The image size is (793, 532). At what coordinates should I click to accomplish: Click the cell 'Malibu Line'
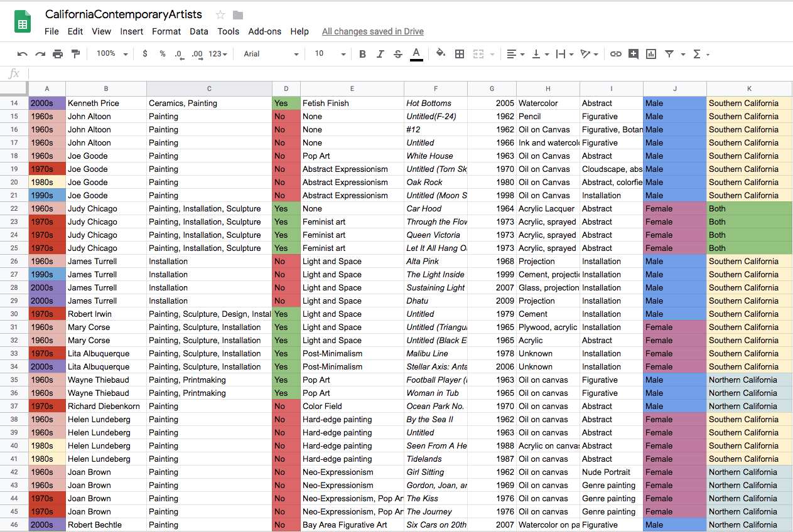tap(436, 354)
